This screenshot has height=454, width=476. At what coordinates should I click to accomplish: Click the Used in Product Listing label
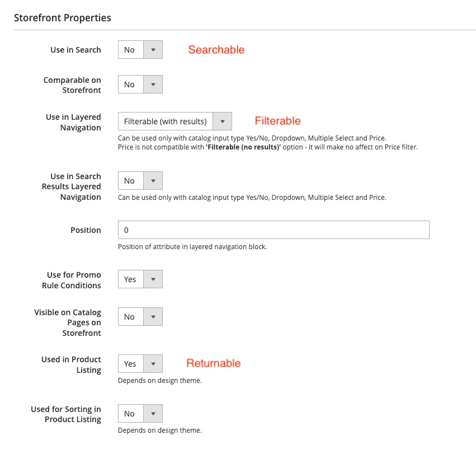[72, 364]
